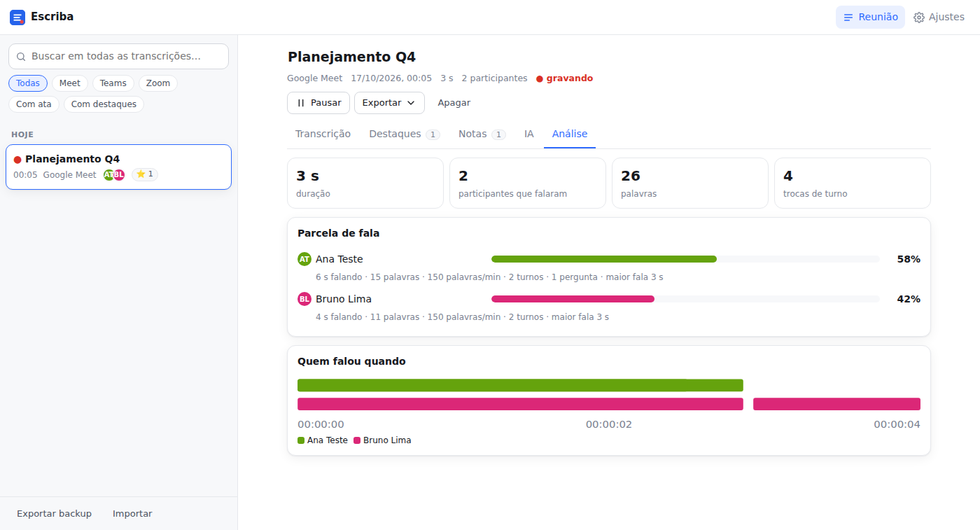Enable the Com destaques filter
Viewport: 980px width, 530px height.
[104, 104]
